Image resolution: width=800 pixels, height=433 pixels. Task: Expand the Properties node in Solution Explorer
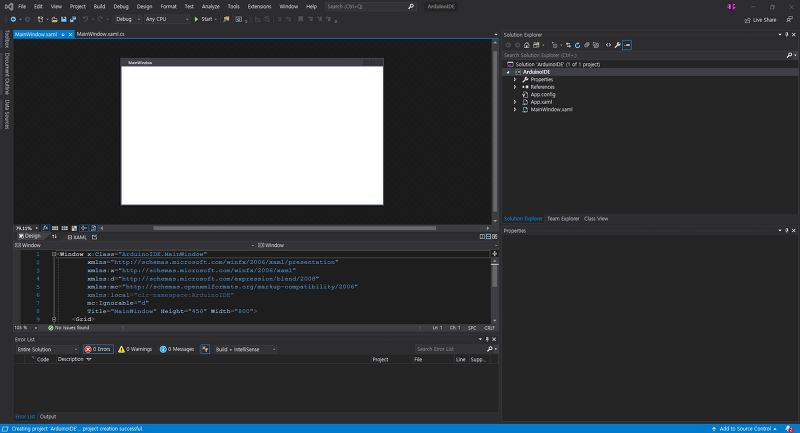515,80
